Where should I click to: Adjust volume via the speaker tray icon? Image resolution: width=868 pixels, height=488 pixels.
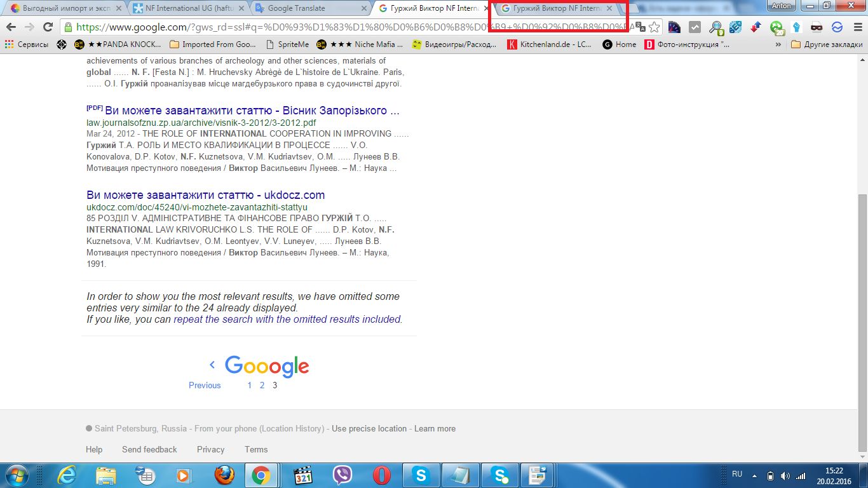tap(785, 475)
